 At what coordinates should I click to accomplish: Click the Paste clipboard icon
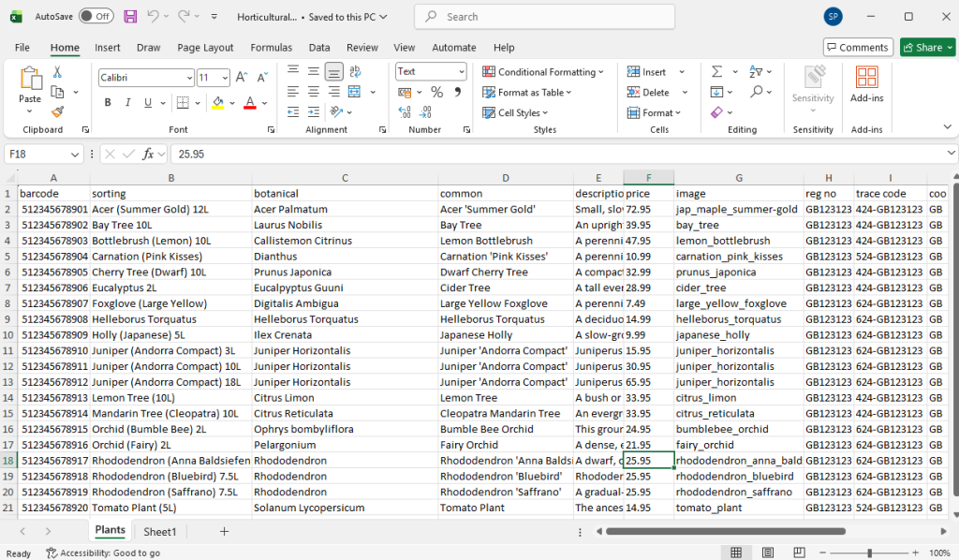[30, 80]
